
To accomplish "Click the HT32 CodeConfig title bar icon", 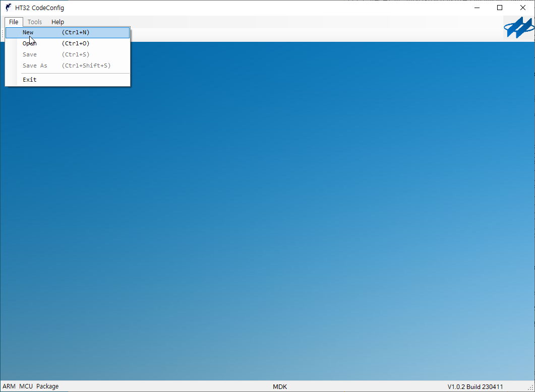I will (8, 8).
